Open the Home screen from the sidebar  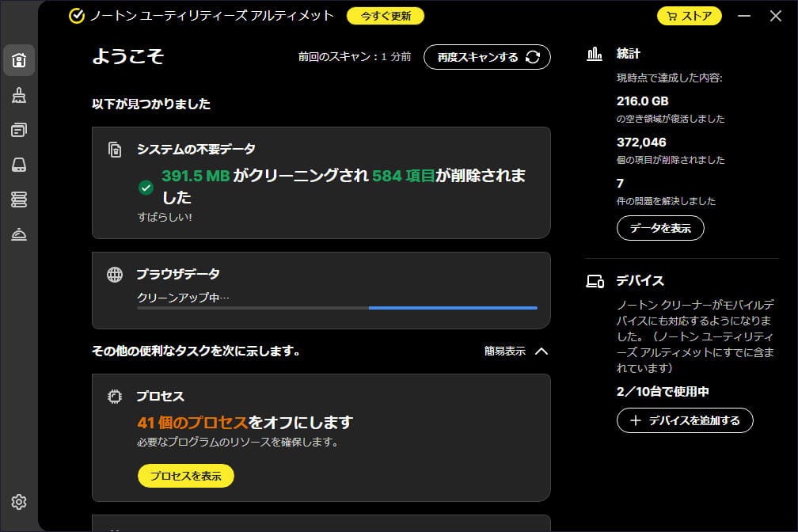(x=18, y=59)
